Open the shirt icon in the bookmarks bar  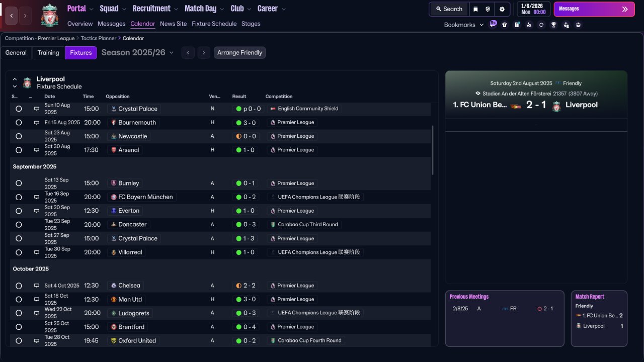point(505,25)
